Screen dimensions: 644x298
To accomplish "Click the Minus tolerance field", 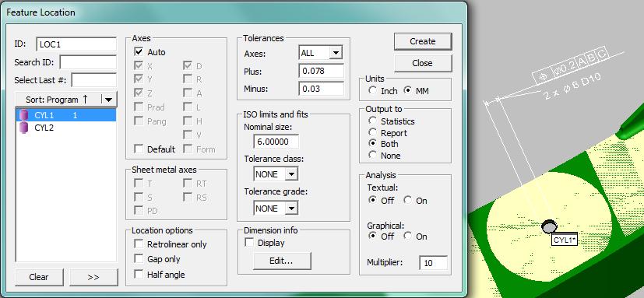I will point(321,89).
